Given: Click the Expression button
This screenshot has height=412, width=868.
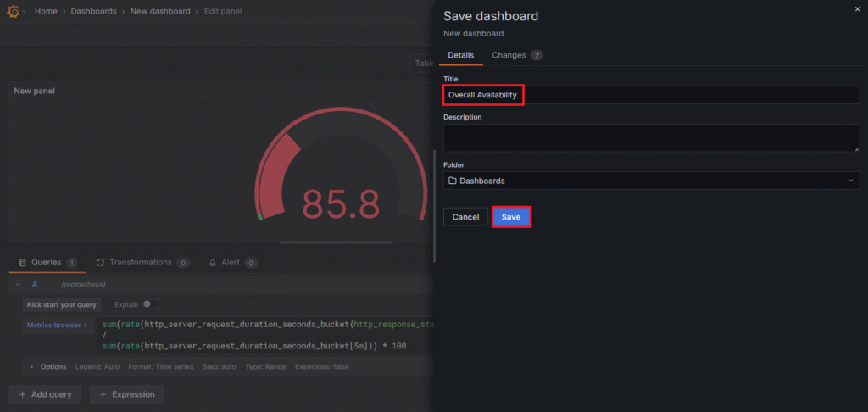Looking at the screenshot, I should 127,394.
